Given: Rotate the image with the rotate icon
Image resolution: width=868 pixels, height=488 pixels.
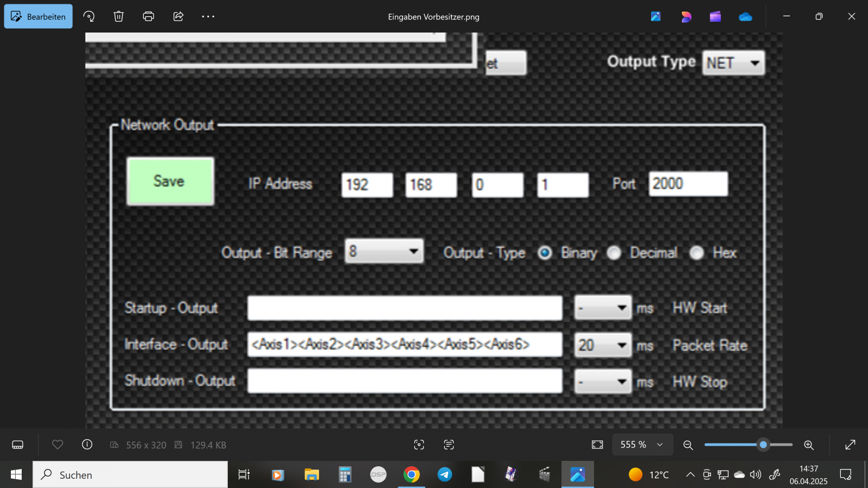Looking at the screenshot, I should (89, 16).
